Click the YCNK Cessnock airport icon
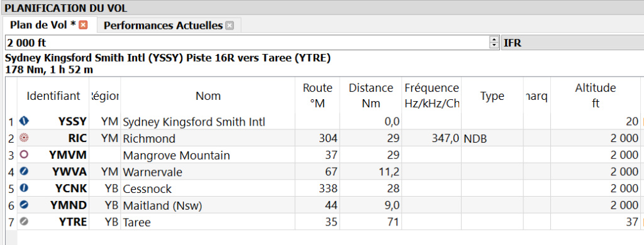The width and height of the screenshot is (644, 245). coord(25,188)
